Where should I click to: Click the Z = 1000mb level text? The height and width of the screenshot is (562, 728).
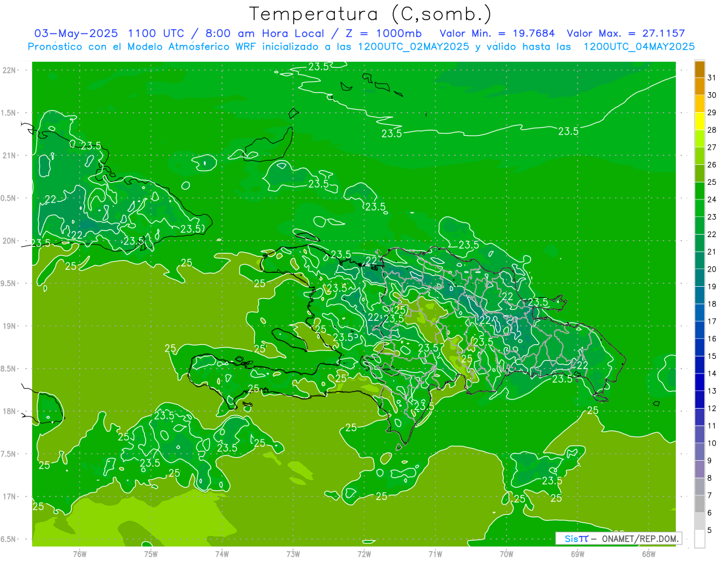[x=384, y=33]
